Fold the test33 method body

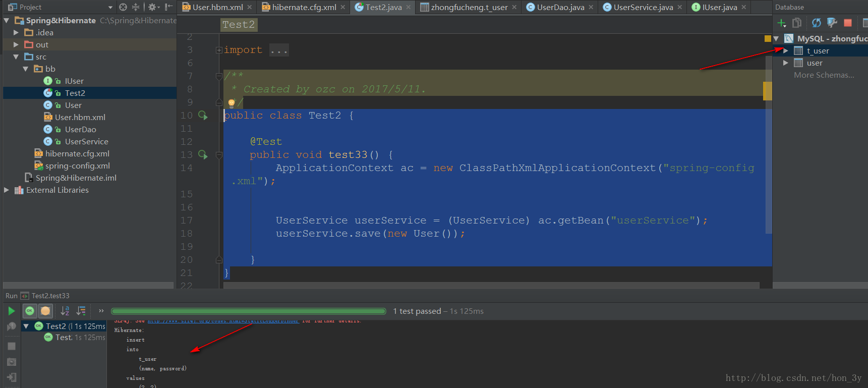click(x=219, y=155)
